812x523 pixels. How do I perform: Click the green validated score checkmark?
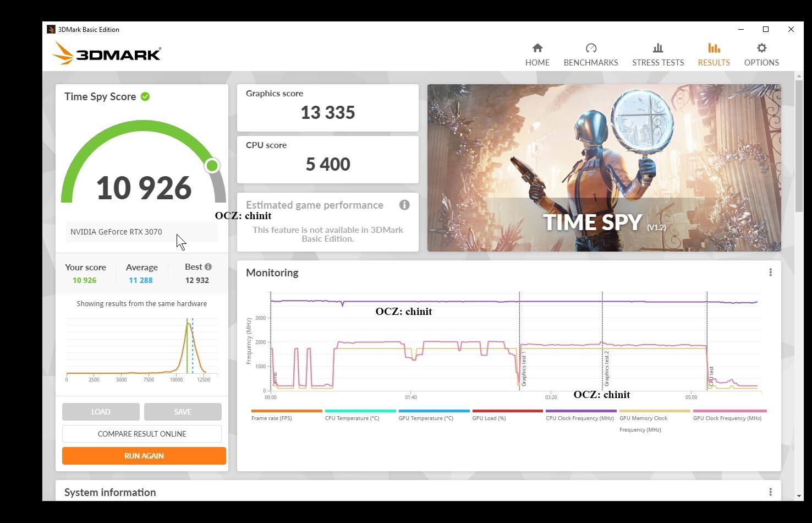click(x=145, y=97)
